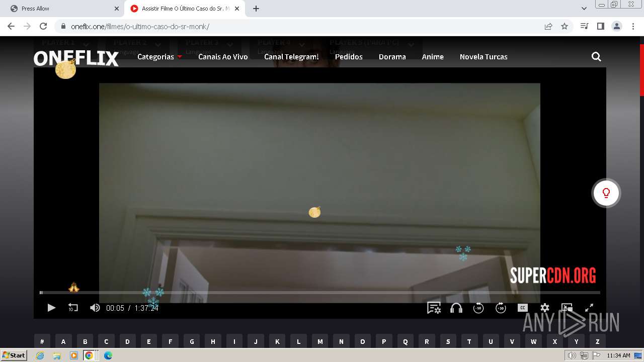Open audio track headphones icon
644x362 pixels.
(456, 308)
